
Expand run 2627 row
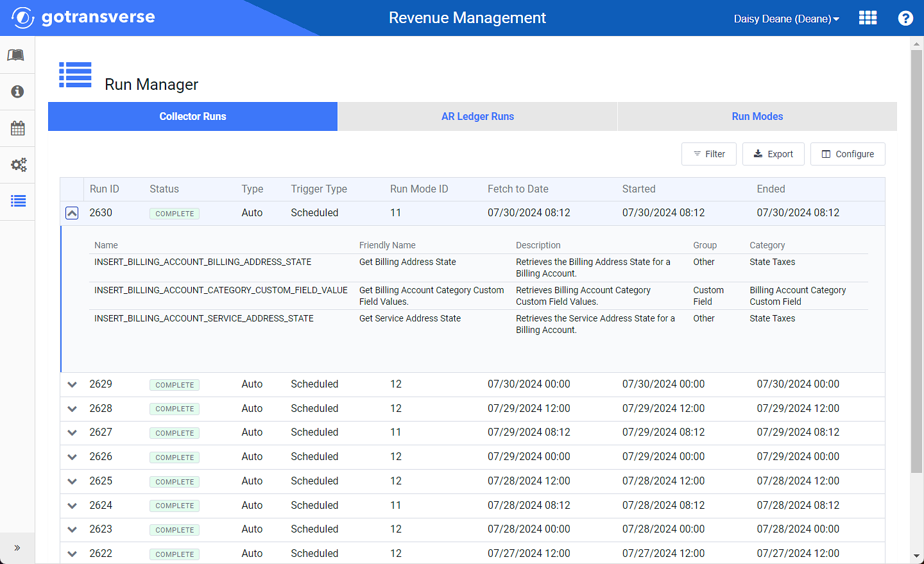click(x=72, y=432)
